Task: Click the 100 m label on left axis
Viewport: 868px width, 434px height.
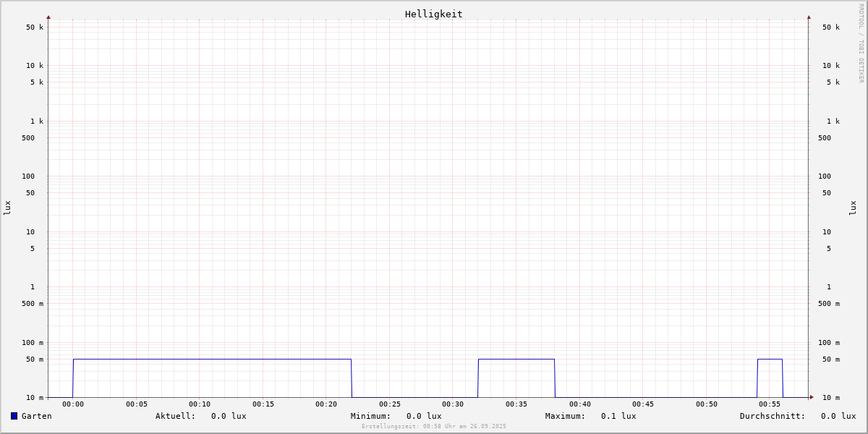Action: point(33,343)
